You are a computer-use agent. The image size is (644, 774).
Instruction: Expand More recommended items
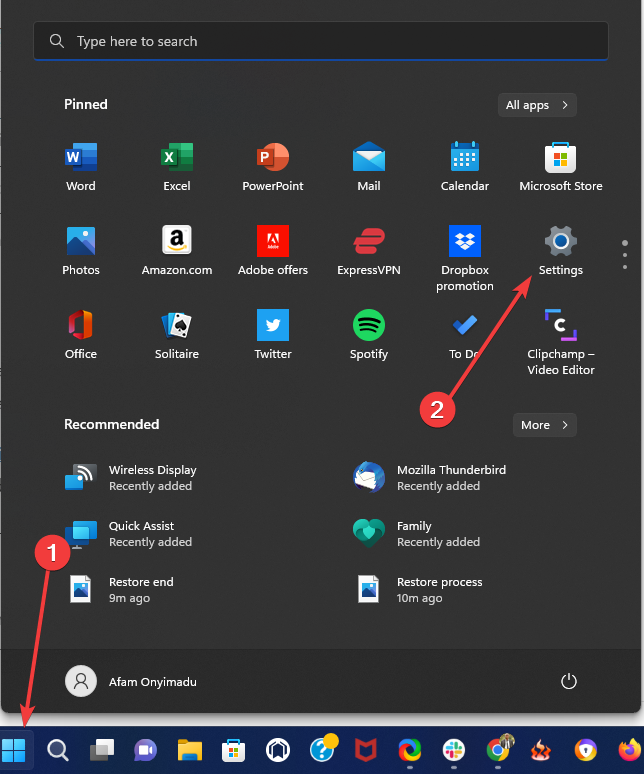[x=544, y=425]
